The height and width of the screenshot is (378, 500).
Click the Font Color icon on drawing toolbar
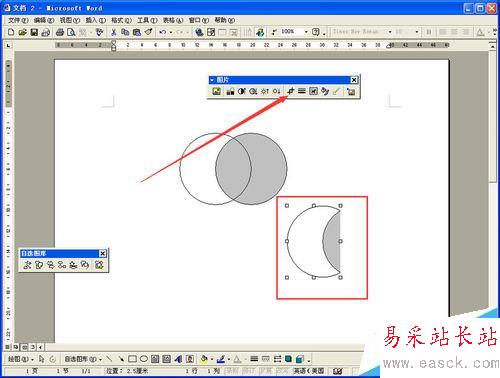(237, 359)
